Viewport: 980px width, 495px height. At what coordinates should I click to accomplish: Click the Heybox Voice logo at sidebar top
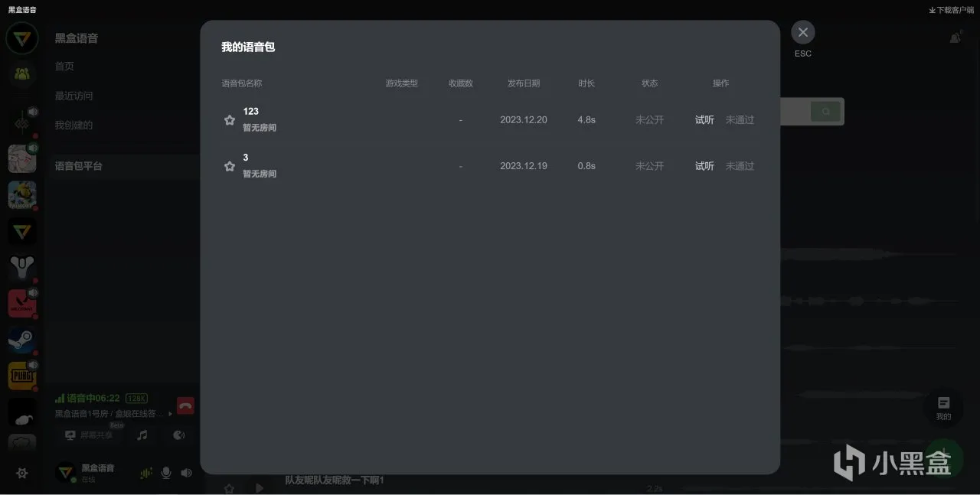click(x=22, y=37)
